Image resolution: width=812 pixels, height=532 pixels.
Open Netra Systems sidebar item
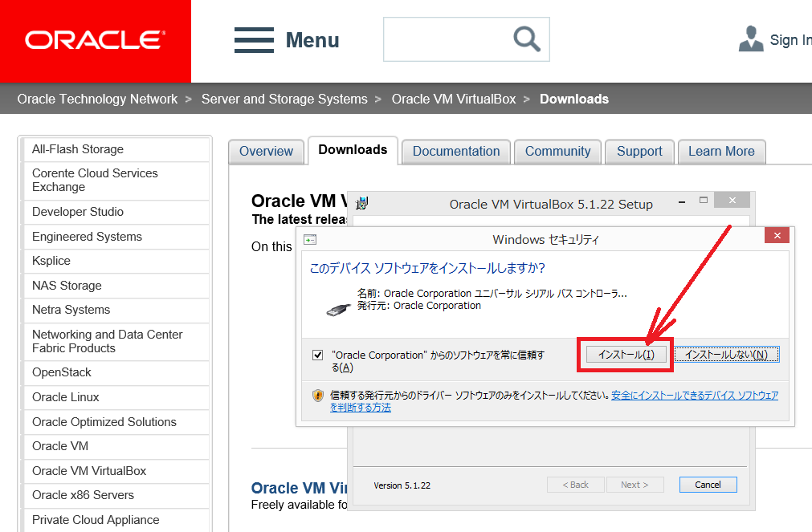(x=116, y=311)
